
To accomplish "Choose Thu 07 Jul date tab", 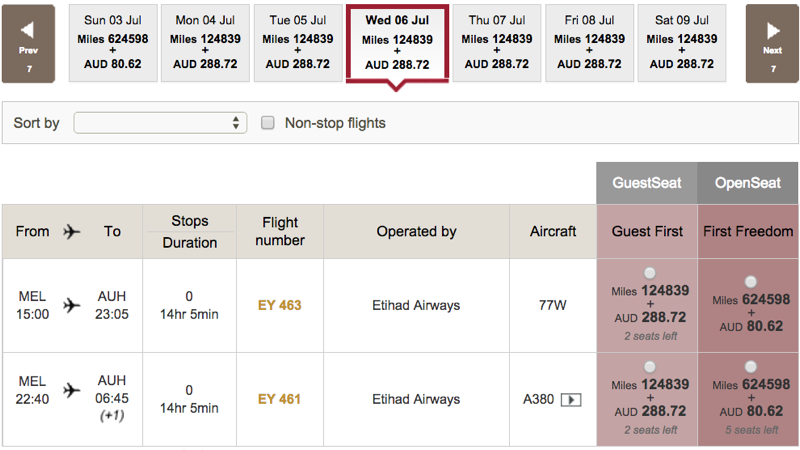I will pyautogui.click(x=497, y=43).
